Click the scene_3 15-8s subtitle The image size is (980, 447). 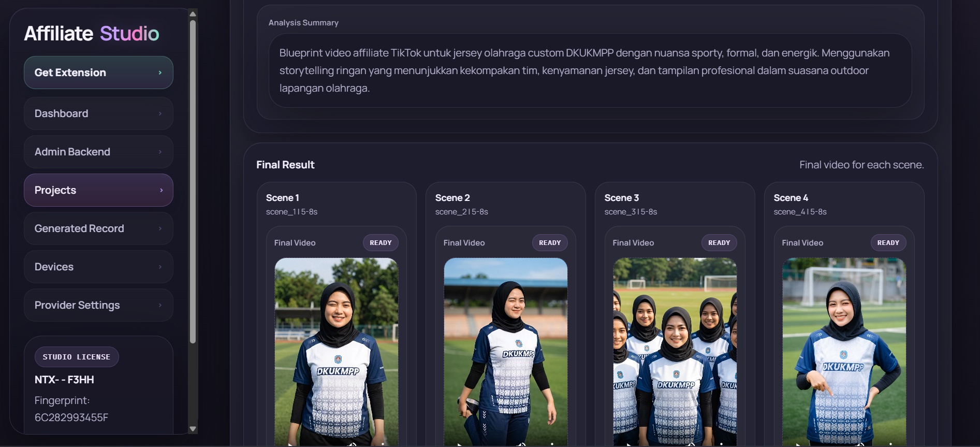click(631, 212)
